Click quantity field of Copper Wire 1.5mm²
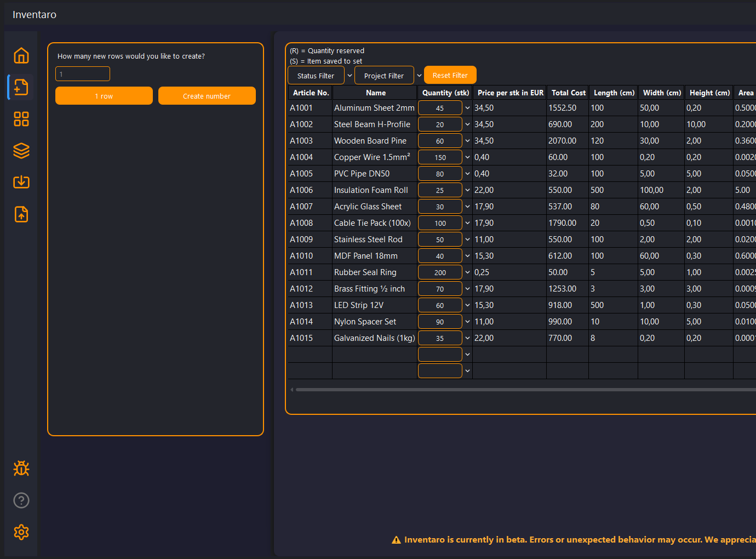 pyautogui.click(x=440, y=157)
